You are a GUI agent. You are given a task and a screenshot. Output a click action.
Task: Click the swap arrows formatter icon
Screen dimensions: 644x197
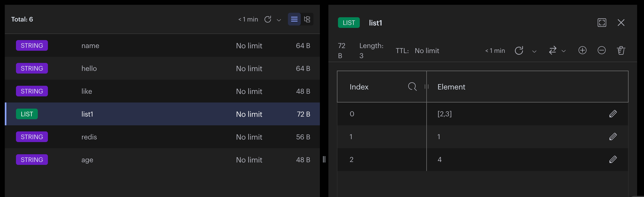[553, 50]
